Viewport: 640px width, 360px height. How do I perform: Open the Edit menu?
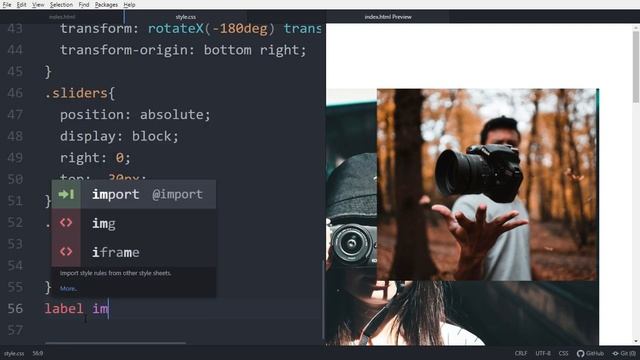pyautogui.click(x=22, y=5)
